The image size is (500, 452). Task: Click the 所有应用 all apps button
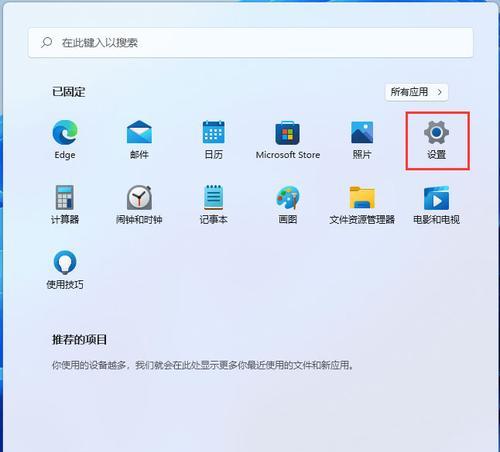tap(417, 92)
